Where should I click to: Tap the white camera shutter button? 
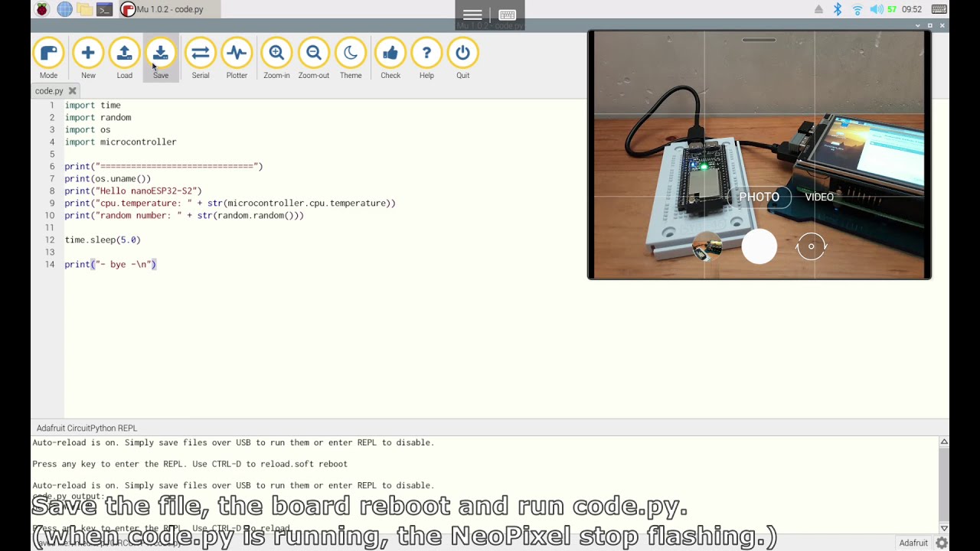click(759, 246)
